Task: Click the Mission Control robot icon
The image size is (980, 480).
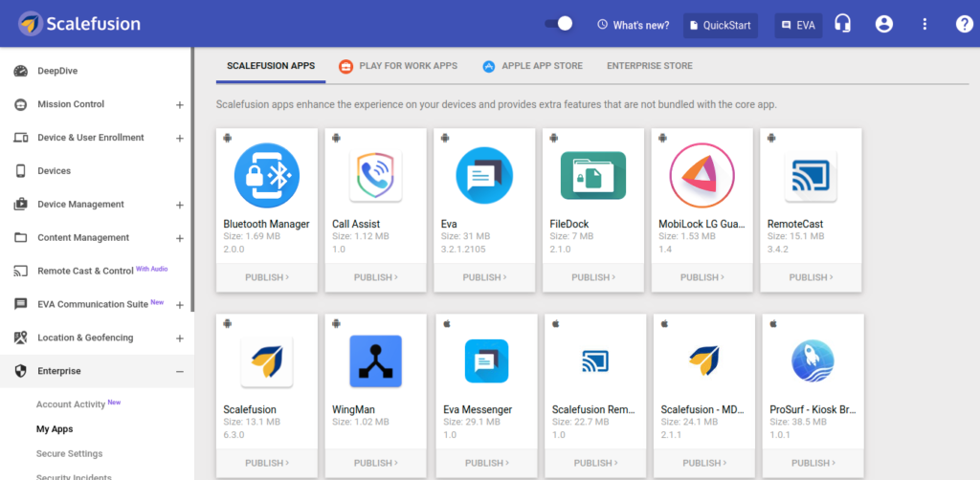Action: click(x=21, y=104)
